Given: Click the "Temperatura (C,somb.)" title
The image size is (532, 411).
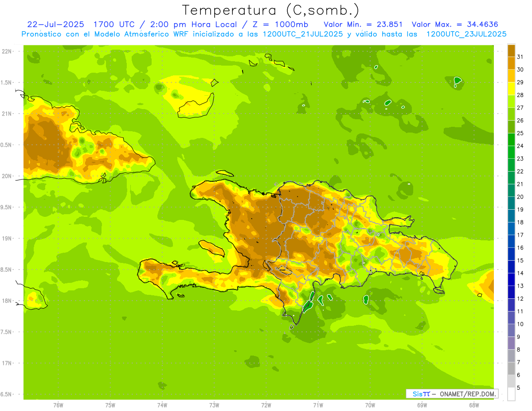Looking at the screenshot, I should (x=270, y=10).
